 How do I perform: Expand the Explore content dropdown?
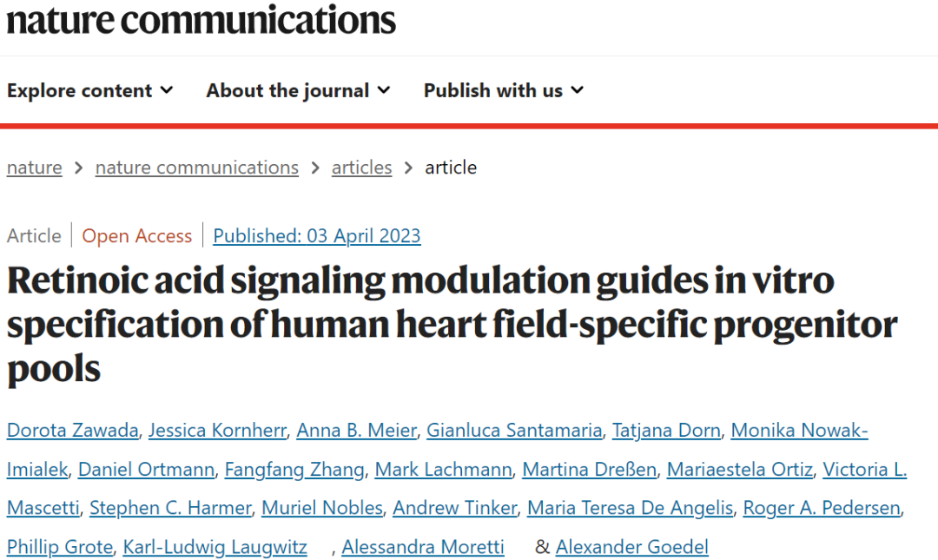[x=90, y=90]
